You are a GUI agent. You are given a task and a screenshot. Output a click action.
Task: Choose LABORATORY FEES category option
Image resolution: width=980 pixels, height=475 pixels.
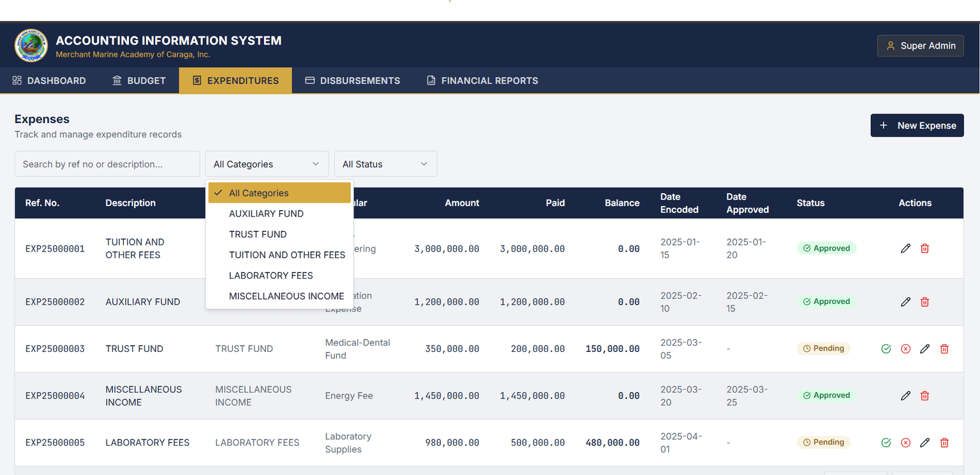pyautogui.click(x=279, y=275)
